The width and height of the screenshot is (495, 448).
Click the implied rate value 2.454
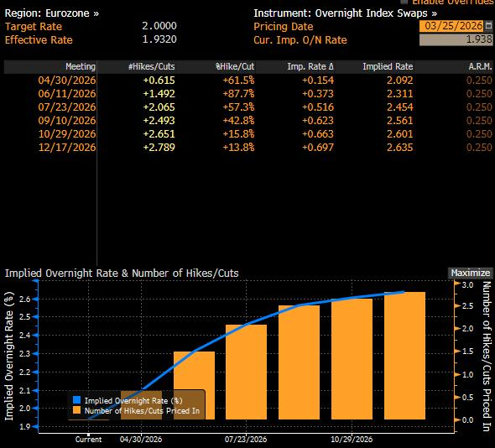click(400, 107)
